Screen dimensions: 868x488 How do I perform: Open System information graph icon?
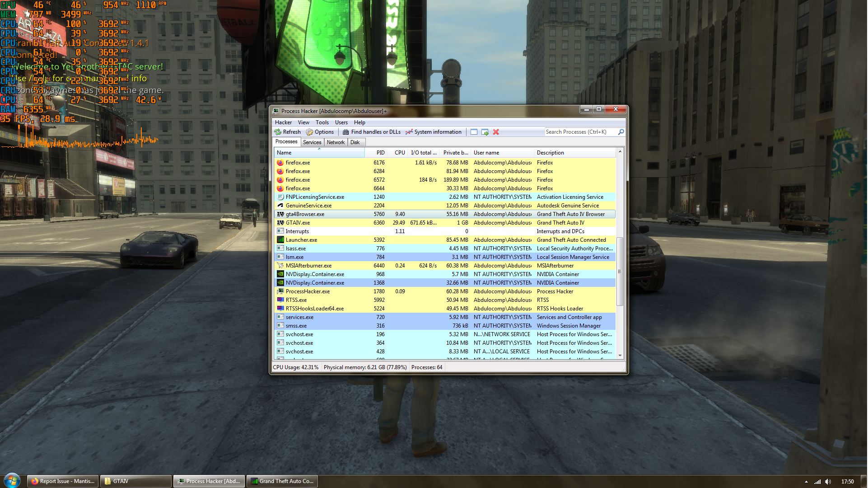point(409,132)
